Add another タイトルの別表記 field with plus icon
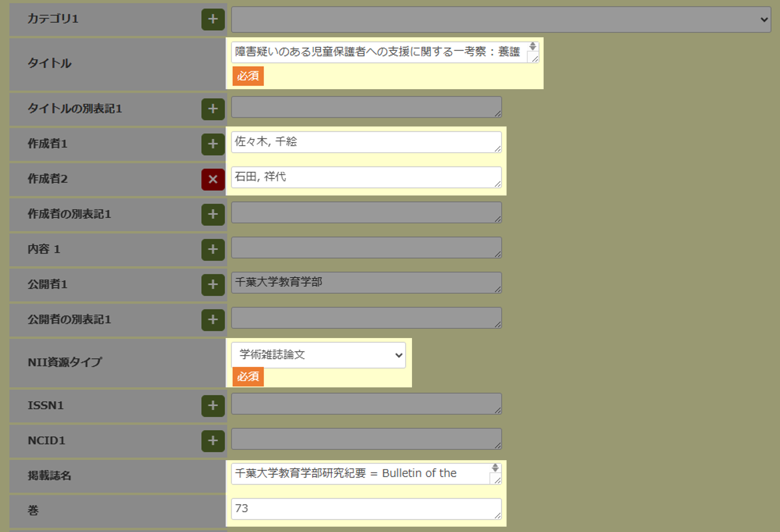The width and height of the screenshot is (780, 532). [x=213, y=109]
